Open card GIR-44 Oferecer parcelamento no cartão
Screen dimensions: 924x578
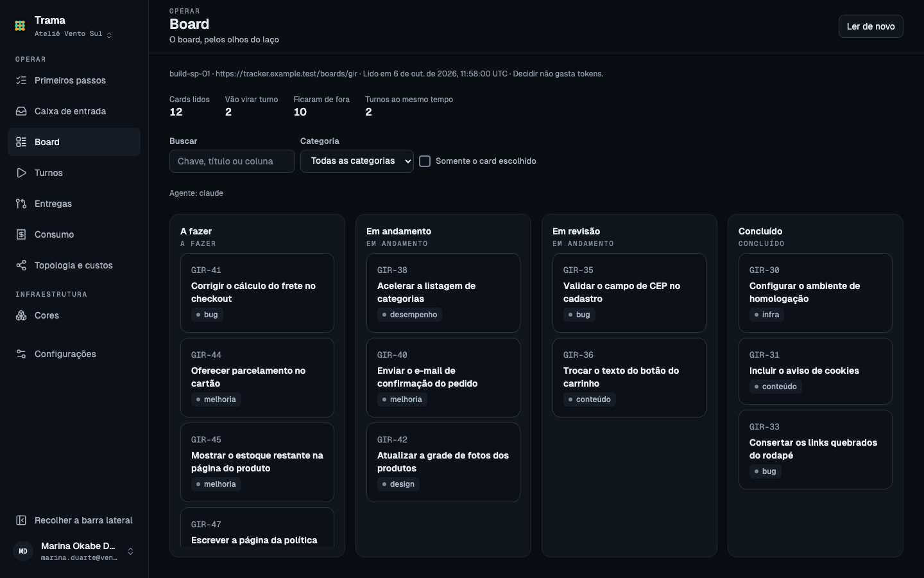click(x=257, y=378)
